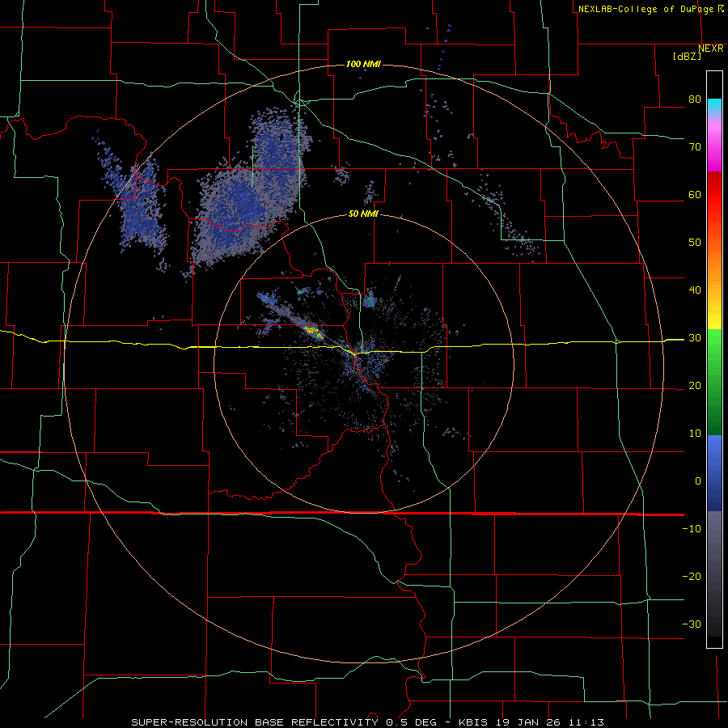Click the green segment of the color bar
The image size is (728, 728).
pos(714,382)
